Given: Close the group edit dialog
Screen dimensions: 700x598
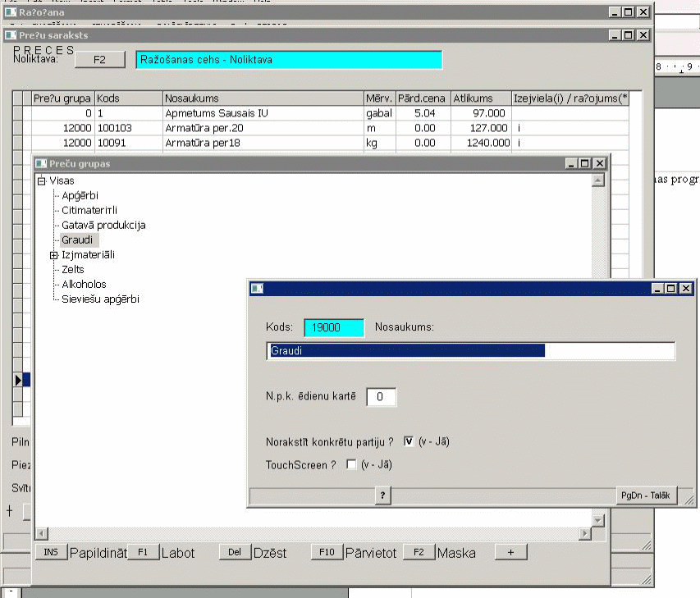Looking at the screenshot, I should coord(686,289).
